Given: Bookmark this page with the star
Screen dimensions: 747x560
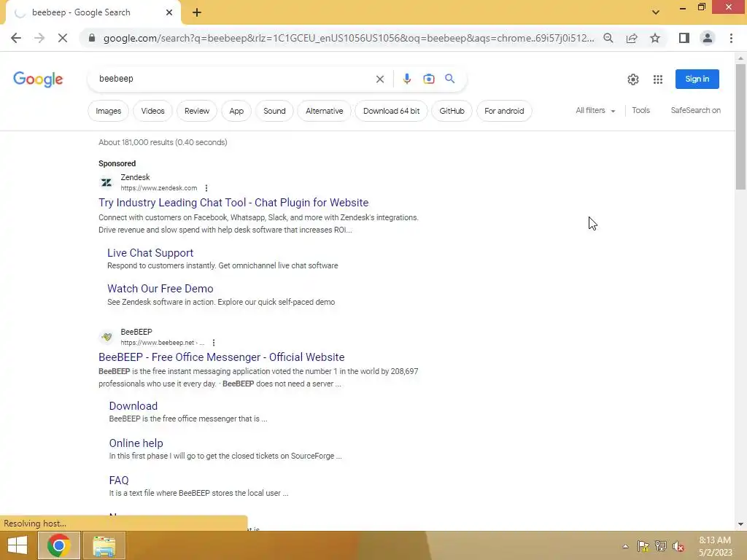Looking at the screenshot, I should click(655, 38).
